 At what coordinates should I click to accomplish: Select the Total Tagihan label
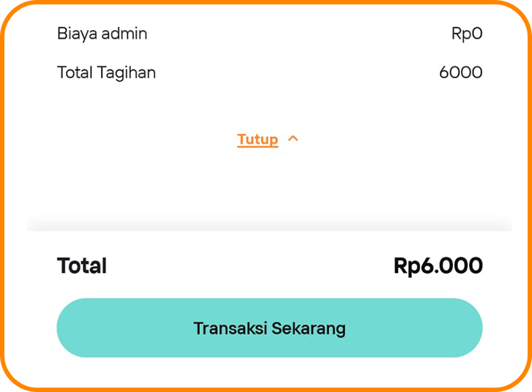[106, 72]
